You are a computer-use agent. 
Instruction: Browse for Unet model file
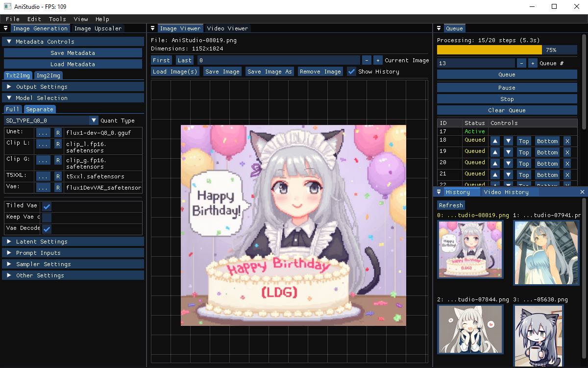click(43, 133)
